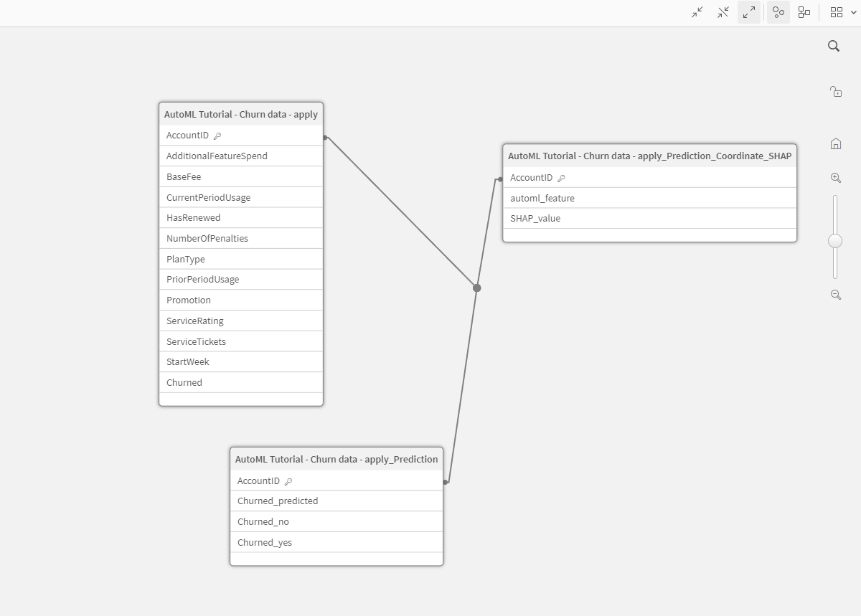
Task: Select AccountID field in apply table
Action: [x=241, y=136]
